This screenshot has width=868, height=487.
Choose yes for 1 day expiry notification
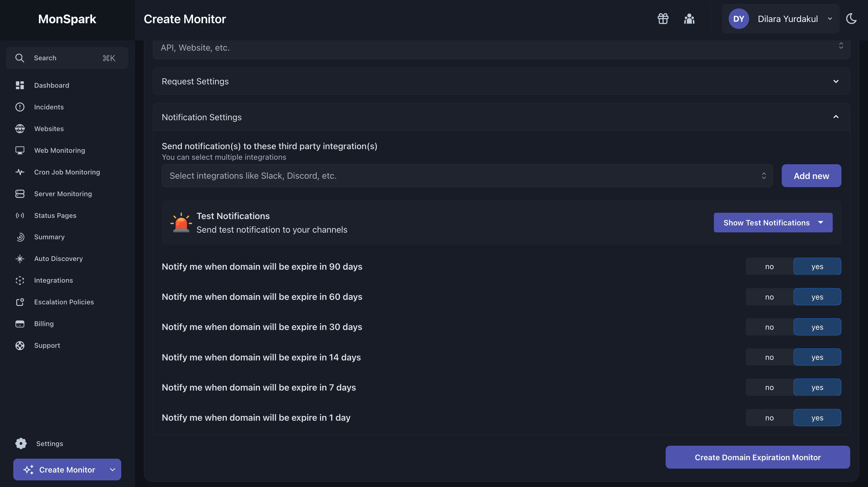coord(817,418)
